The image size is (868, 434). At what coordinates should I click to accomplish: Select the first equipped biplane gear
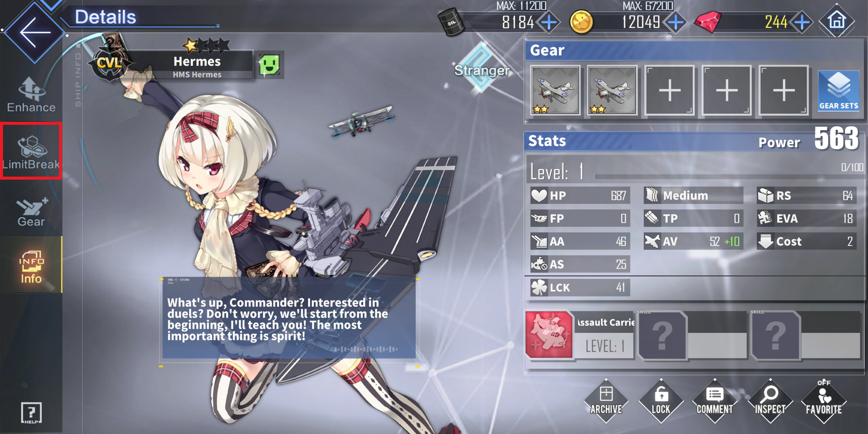[555, 90]
